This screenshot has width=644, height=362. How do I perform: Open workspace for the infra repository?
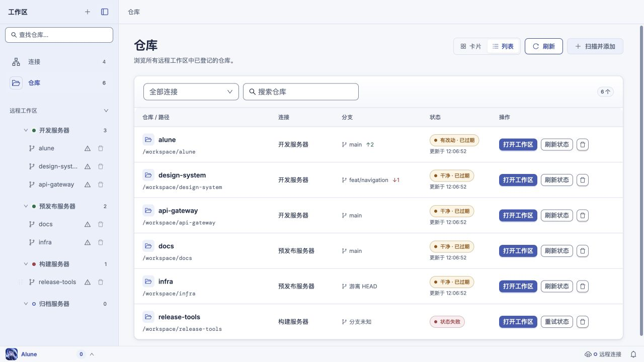(518, 286)
